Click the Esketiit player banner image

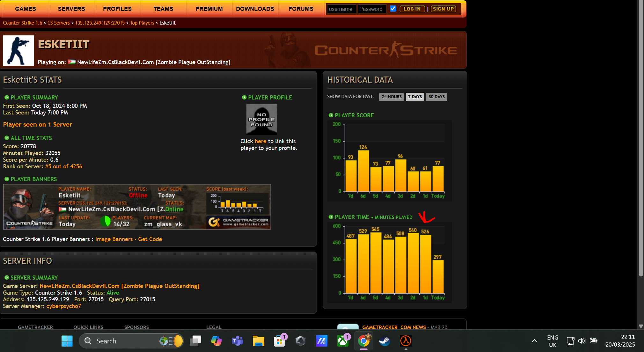tap(137, 207)
